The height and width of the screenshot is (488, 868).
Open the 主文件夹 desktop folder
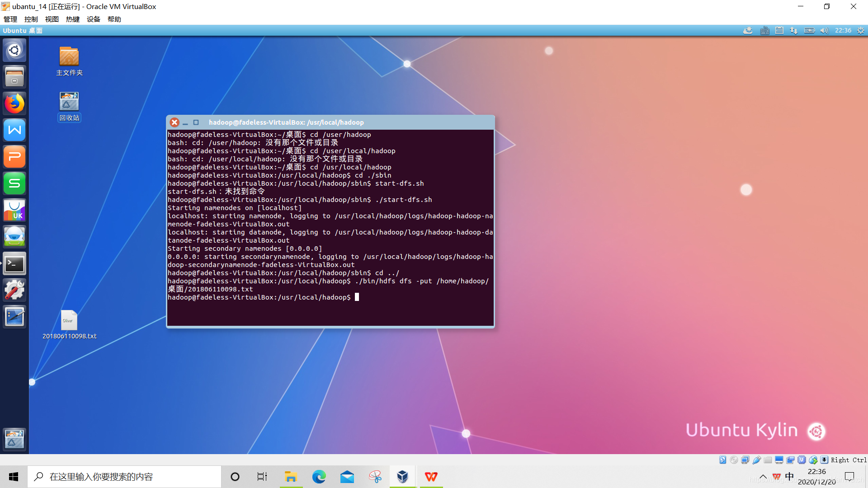[69, 56]
